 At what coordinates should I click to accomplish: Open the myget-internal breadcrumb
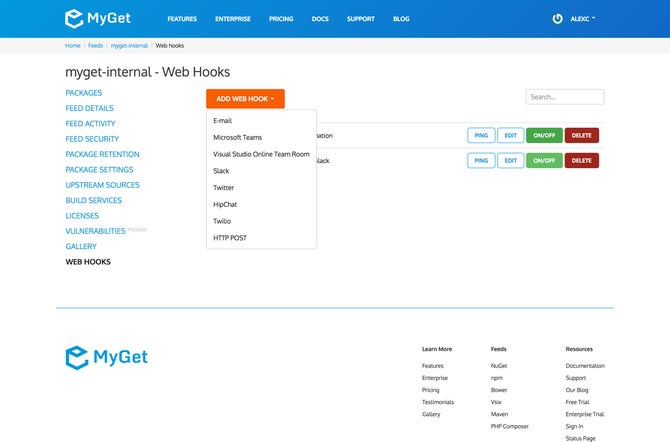tap(129, 45)
